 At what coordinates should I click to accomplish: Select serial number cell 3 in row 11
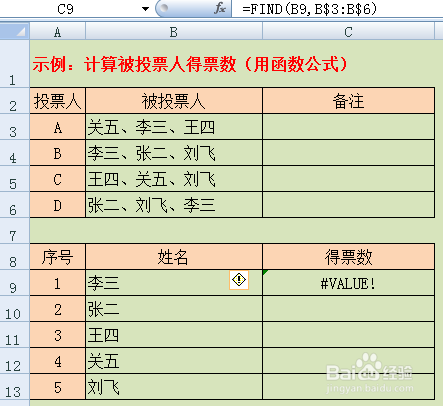[x=58, y=335]
